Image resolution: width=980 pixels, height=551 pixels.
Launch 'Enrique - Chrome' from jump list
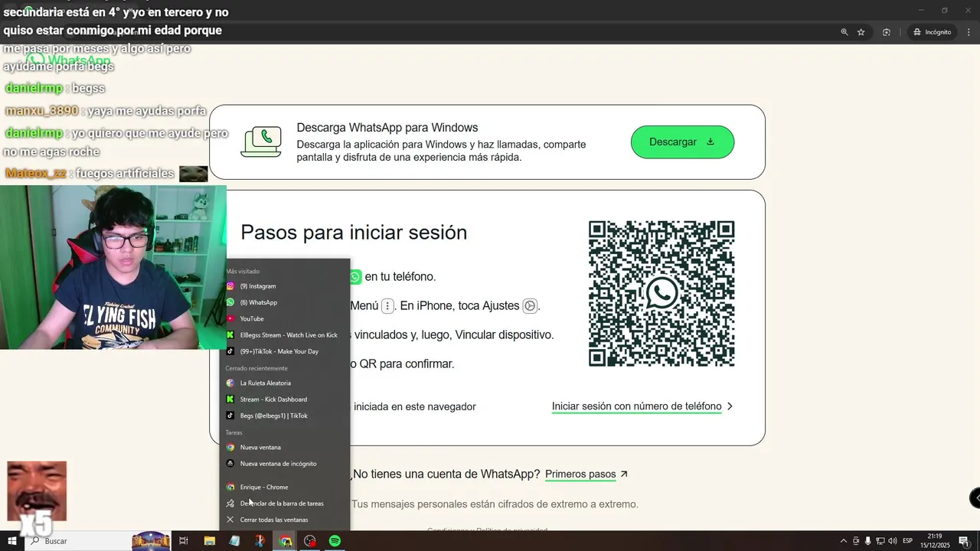pyautogui.click(x=284, y=487)
